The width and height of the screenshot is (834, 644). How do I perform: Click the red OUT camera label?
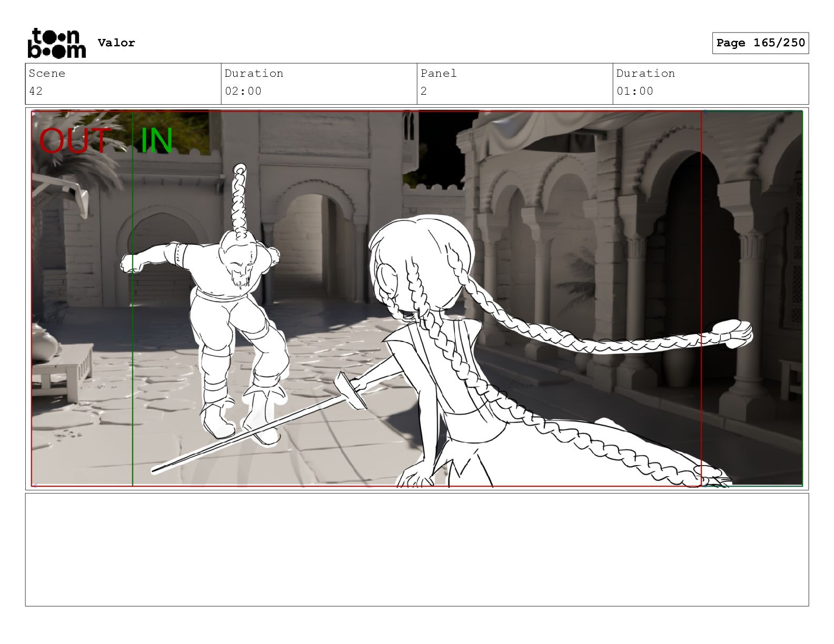coord(75,141)
